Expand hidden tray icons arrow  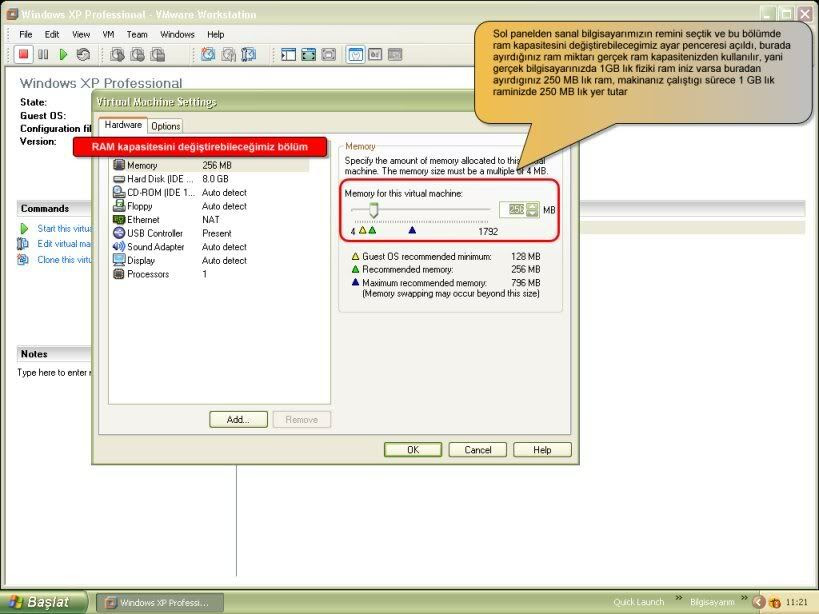[759, 603]
